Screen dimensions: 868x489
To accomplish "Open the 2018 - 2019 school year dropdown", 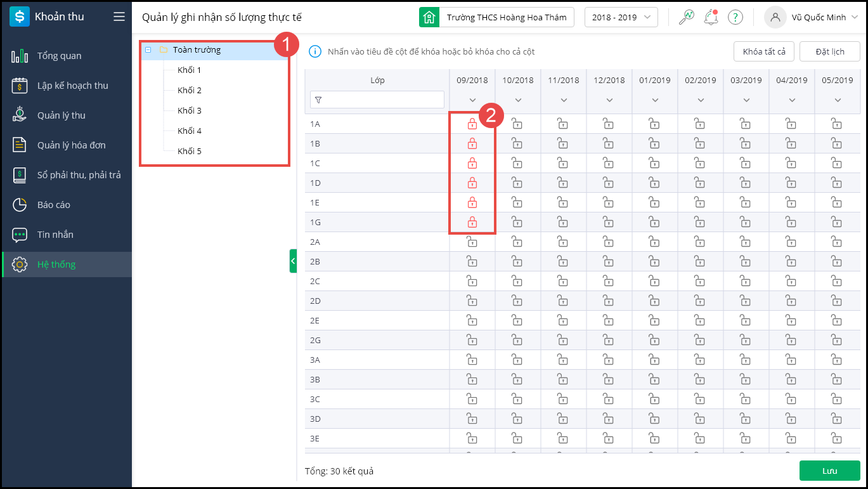I will (621, 17).
